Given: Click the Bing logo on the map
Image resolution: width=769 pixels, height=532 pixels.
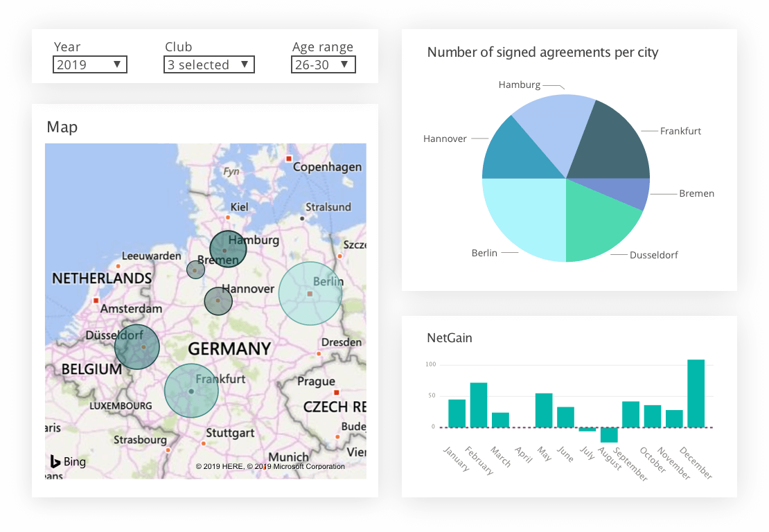Looking at the screenshot, I should (68, 461).
